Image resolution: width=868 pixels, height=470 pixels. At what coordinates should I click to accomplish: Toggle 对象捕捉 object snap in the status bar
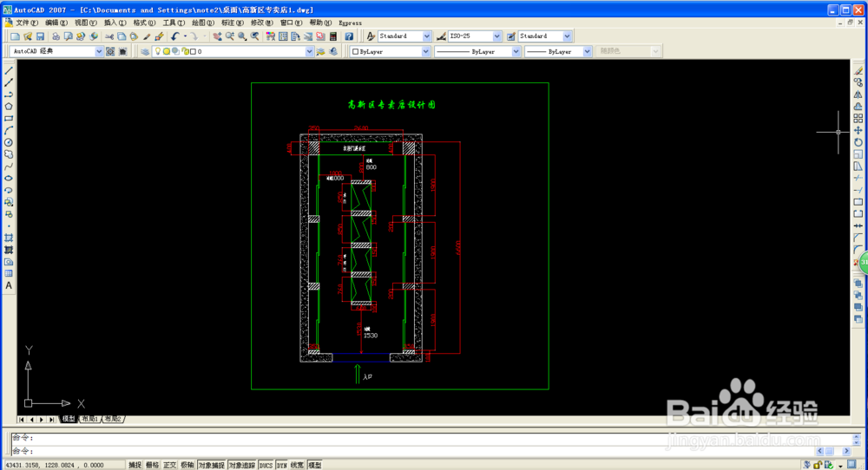pos(212,465)
